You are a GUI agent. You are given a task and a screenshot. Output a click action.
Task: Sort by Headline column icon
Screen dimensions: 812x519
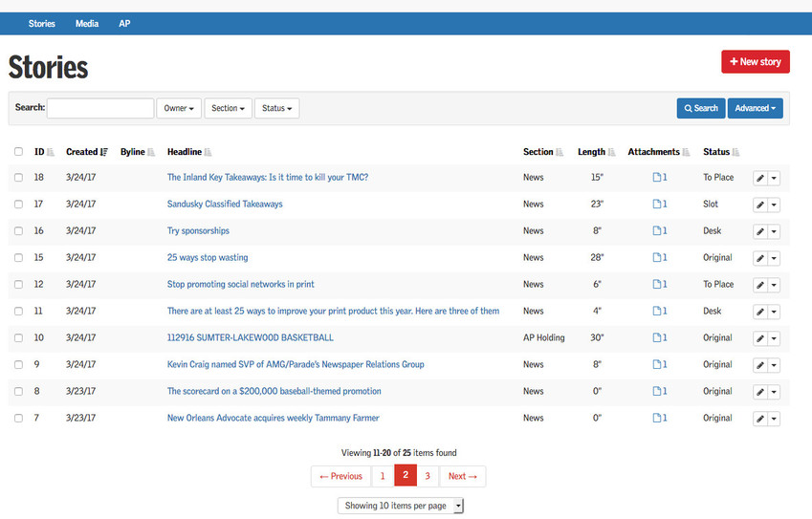(x=208, y=152)
